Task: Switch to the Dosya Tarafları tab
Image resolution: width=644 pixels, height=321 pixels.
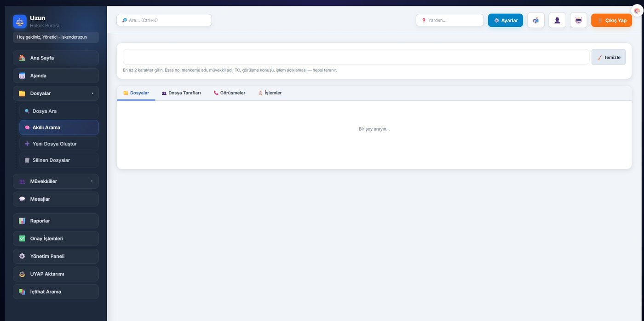Action: (181, 93)
